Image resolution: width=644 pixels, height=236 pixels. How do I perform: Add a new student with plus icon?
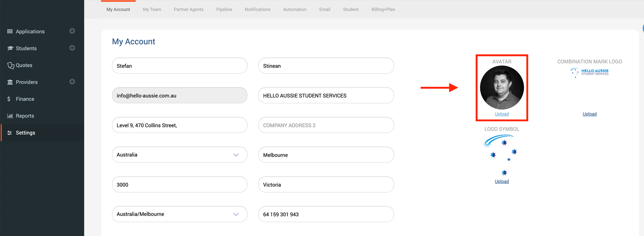tap(72, 48)
